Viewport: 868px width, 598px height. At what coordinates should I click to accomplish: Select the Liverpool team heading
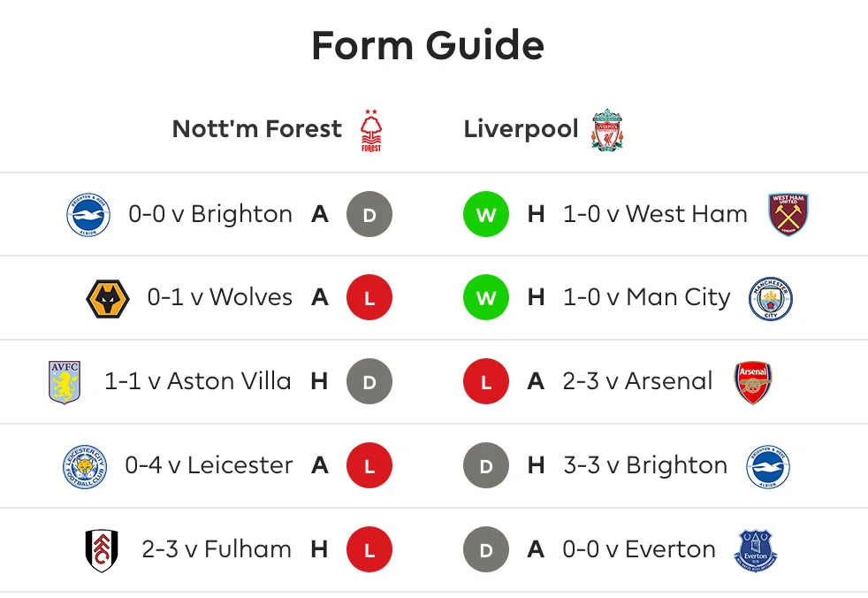tap(521, 130)
